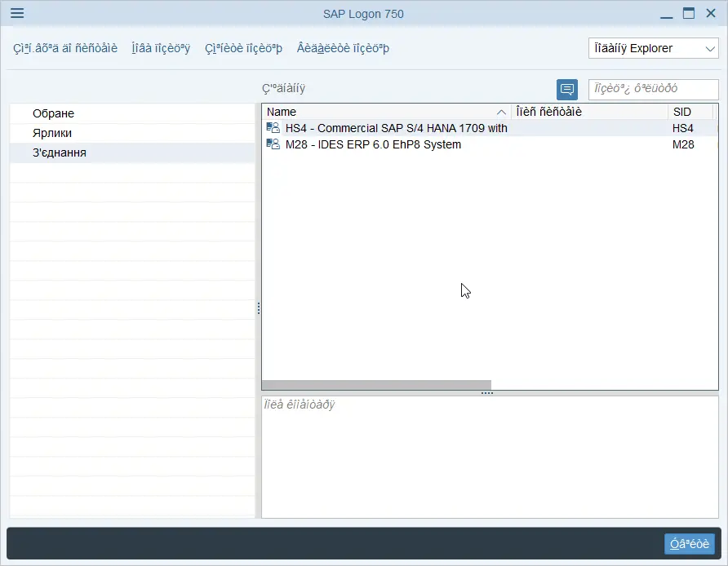Image resolution: width=728 pixels, height=566 pixels.
Task: Select Ярлики in the left tree
Action: click(132, 133)
